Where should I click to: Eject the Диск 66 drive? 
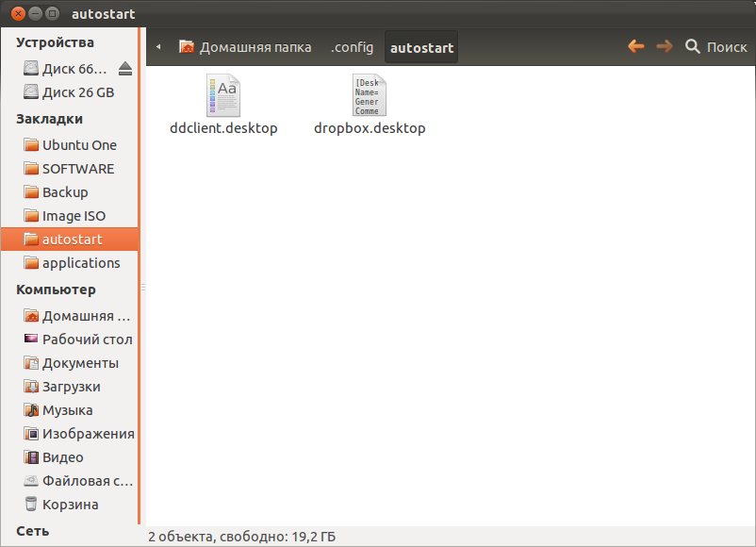[x=125, y=69]
